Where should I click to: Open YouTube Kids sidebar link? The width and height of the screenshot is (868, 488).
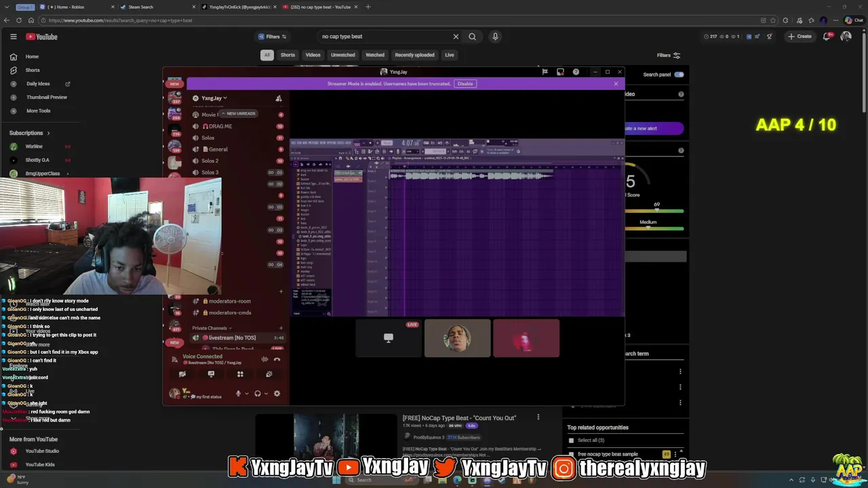[x=40, y=465]
